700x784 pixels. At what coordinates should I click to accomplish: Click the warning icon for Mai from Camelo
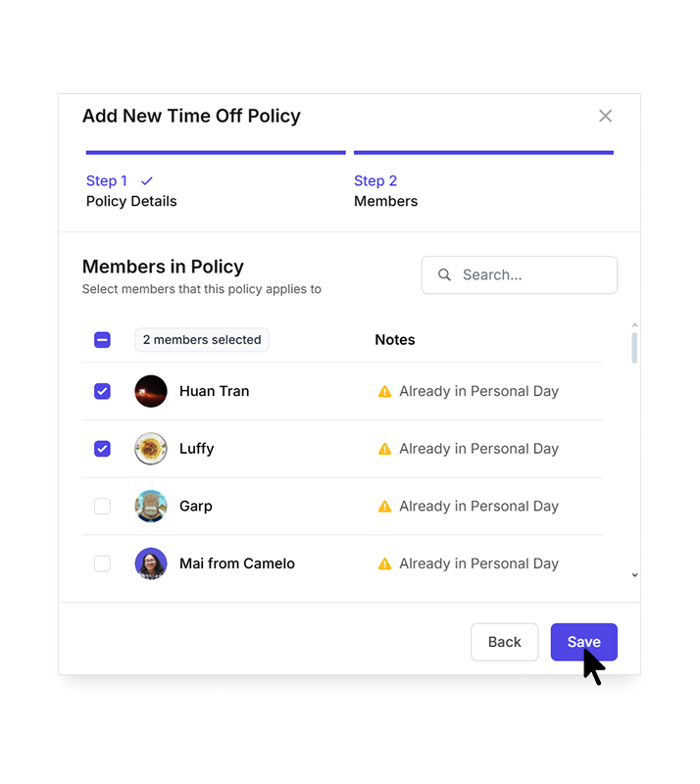point(384,564)
